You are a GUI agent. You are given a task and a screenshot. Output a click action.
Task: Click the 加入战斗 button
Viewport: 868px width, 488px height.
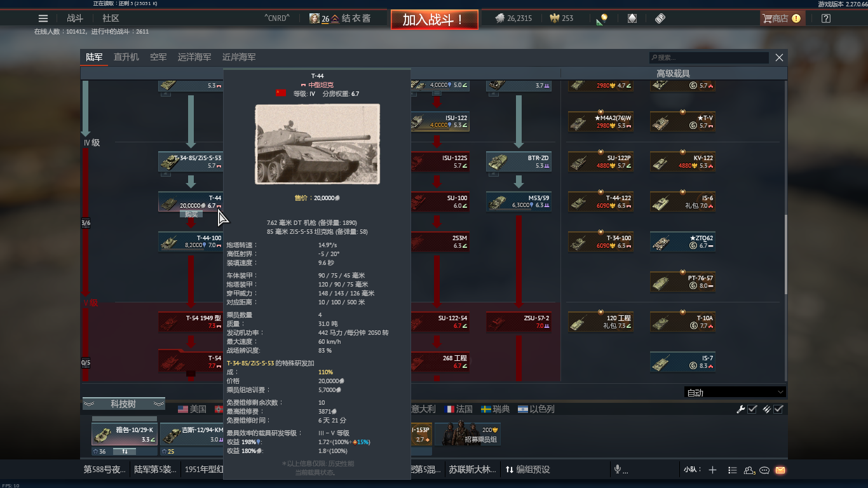(x=434, y=20)
